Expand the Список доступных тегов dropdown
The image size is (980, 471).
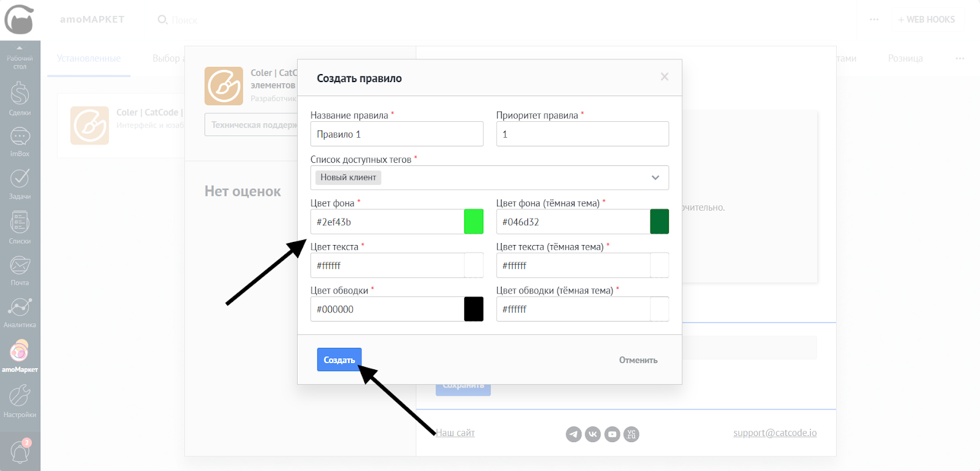(655, 178)
